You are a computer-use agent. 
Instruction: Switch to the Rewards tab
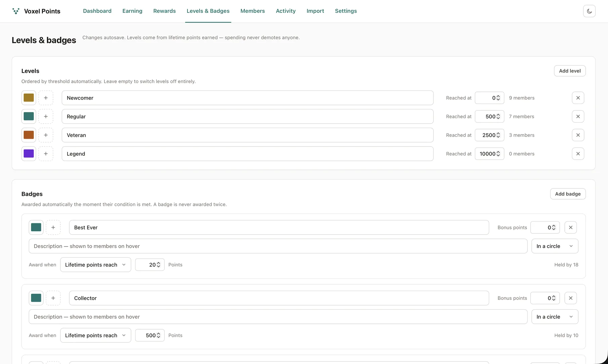(x=164, y=11)
